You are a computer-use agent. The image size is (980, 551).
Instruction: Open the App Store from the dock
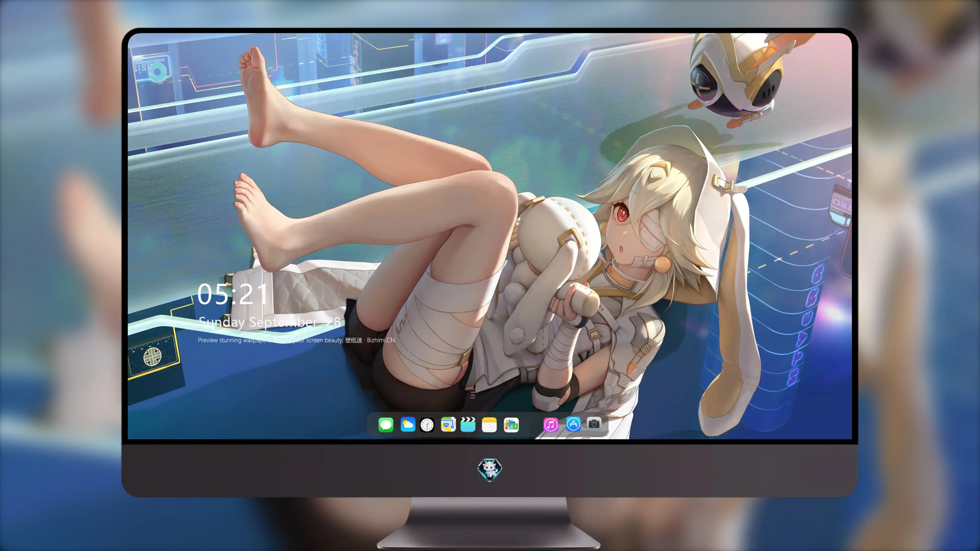point(573,424)
